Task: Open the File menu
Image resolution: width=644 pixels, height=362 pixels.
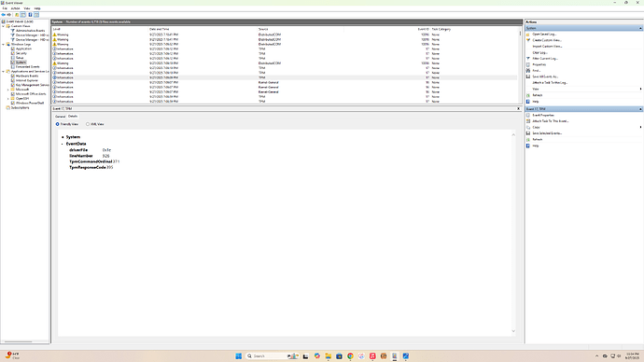Action: point(5,8)
